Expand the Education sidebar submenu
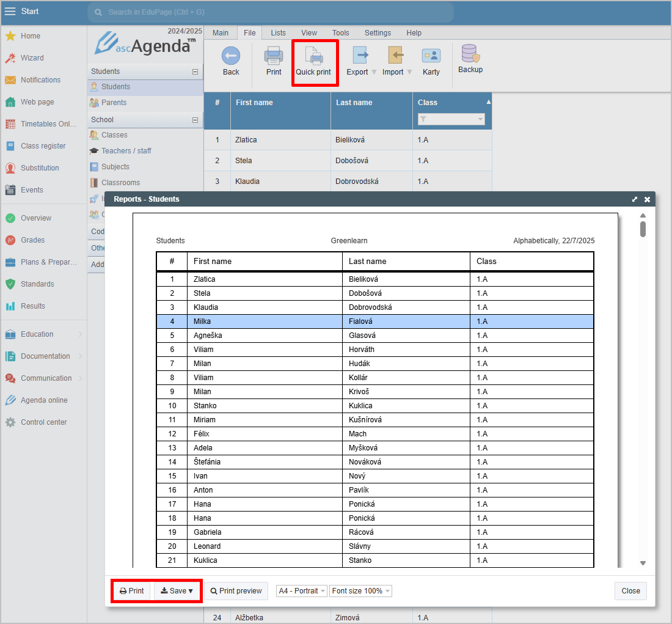The height and width of the screenshot is (624, 672). click(x=81, y=334)
